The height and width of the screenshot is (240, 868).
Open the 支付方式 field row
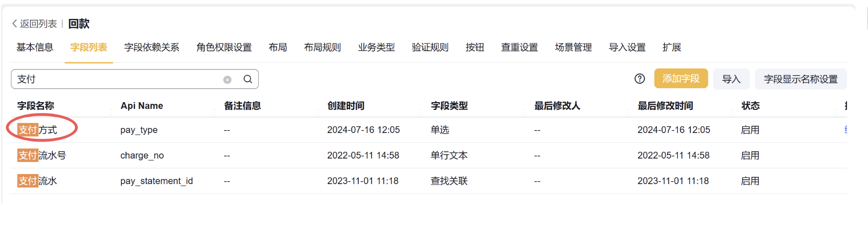tap(38, 130)
